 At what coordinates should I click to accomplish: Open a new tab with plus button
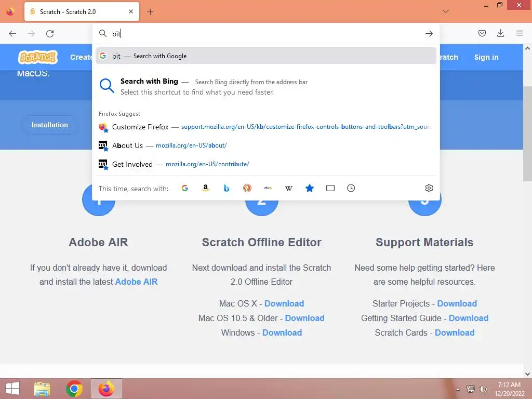pos(150,12)
